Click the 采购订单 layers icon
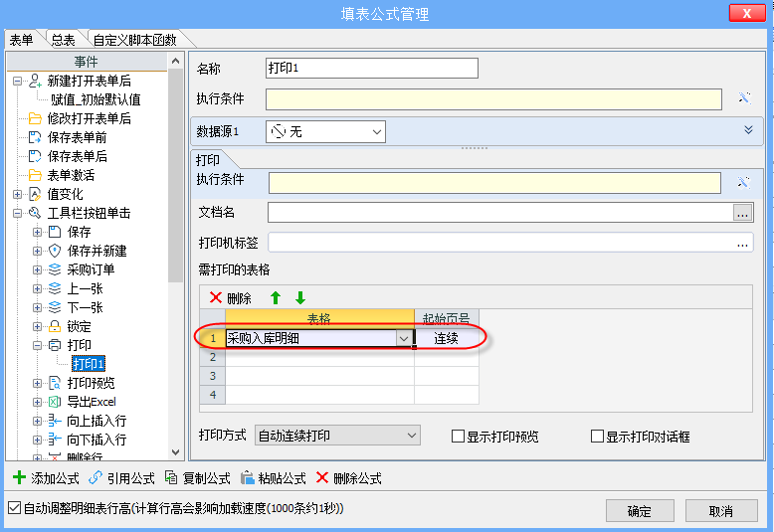Screen dimensions: 774x532 coord(55,269)
